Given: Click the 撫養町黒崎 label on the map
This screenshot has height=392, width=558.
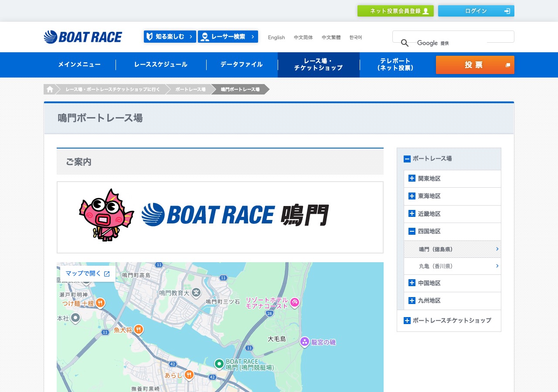Looking at the screenshot, I should [x=146, y=388].
